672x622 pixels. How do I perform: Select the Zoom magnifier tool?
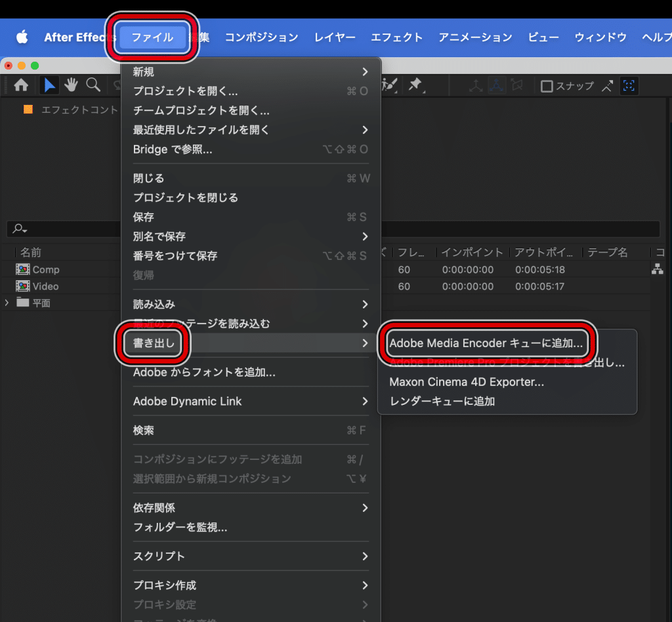[x=93, y=85]
